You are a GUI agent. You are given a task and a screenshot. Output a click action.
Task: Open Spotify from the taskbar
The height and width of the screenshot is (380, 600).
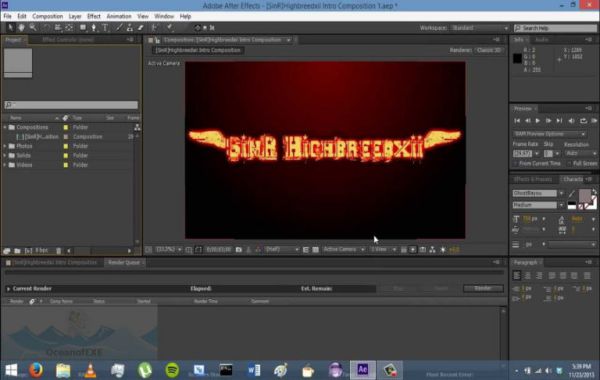click(x=172, y=370)
